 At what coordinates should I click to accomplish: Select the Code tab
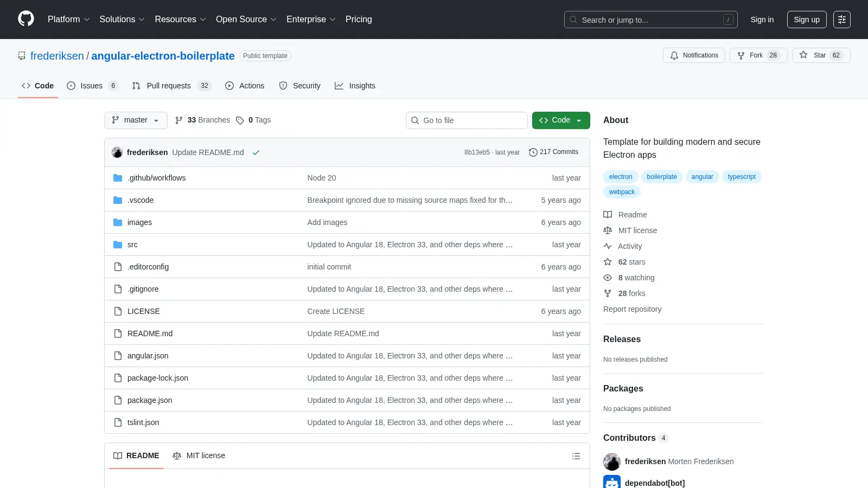click(37, 86)
